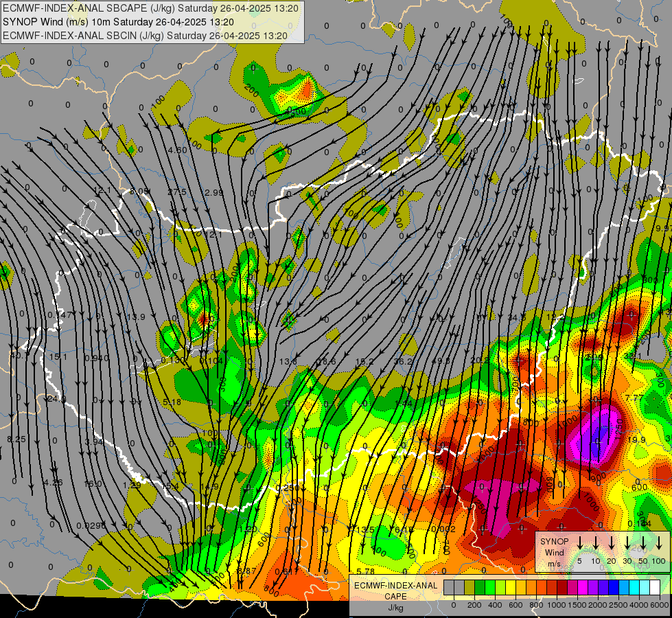Click the 24.0 value on the map
Image resolution: width=672 pixels, height=618 pixels.
(56, 399)
